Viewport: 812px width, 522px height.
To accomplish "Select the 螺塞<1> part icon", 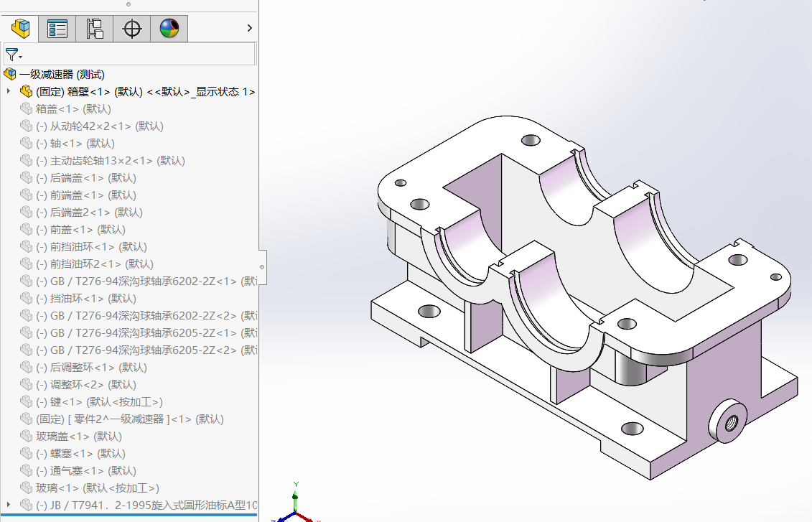I will point(25,453).
